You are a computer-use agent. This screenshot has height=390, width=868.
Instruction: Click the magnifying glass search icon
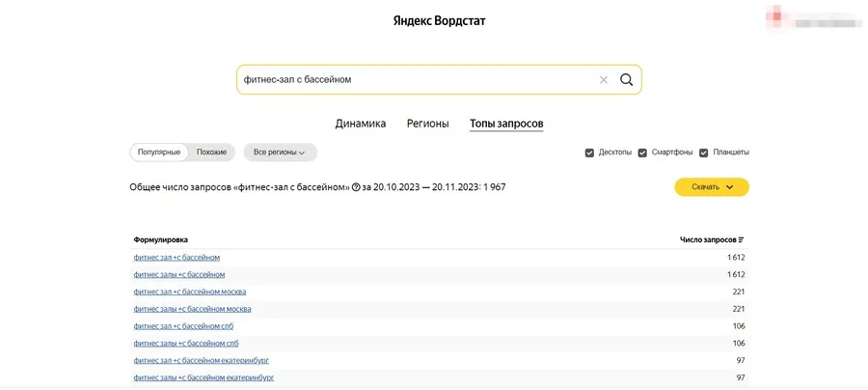(x=626, y=80)
